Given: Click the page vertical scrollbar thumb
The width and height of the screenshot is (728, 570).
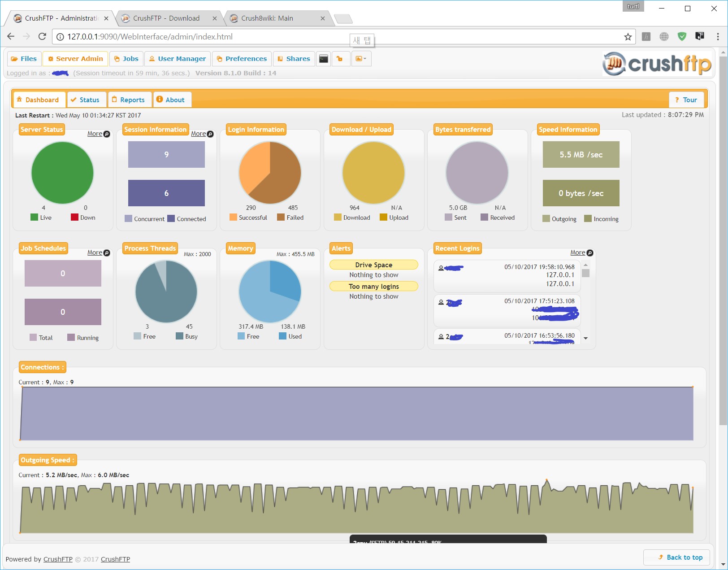Looking at the screenshot, I should point(723,240).
